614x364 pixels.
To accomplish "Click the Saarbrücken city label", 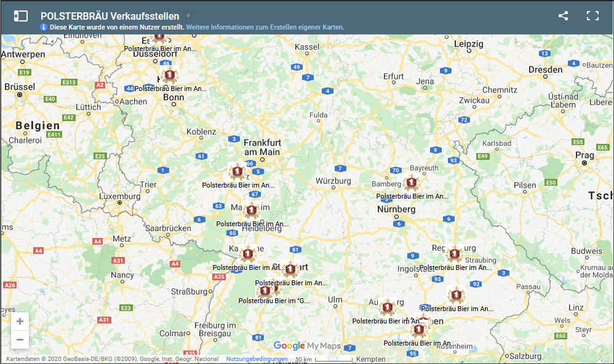I will pos(168,228).
